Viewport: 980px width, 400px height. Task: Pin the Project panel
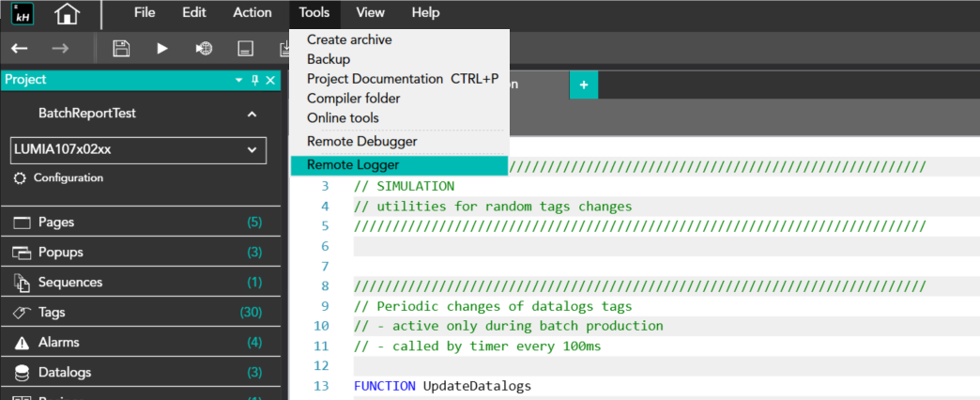pyautogui.click(x=254, y=81)
